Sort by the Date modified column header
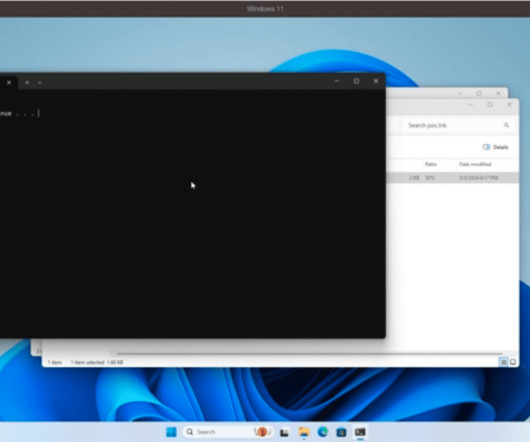The width and height of the screenshot is (530, 442). [x=475, y=164]
